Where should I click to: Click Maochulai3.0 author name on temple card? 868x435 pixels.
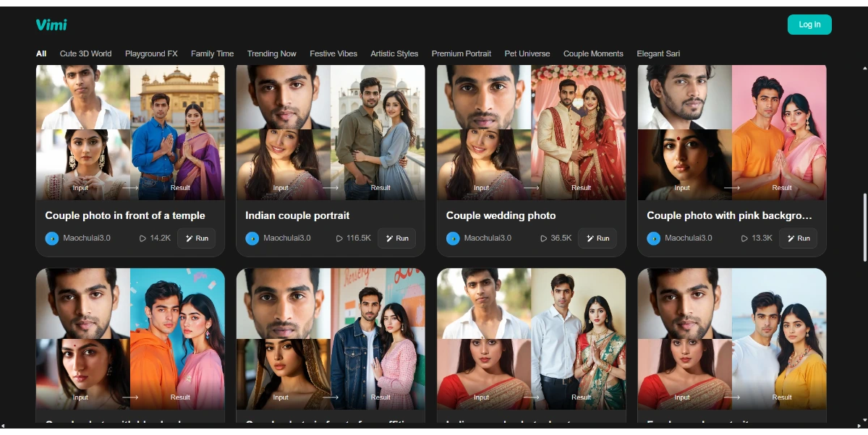click(87, 238)
